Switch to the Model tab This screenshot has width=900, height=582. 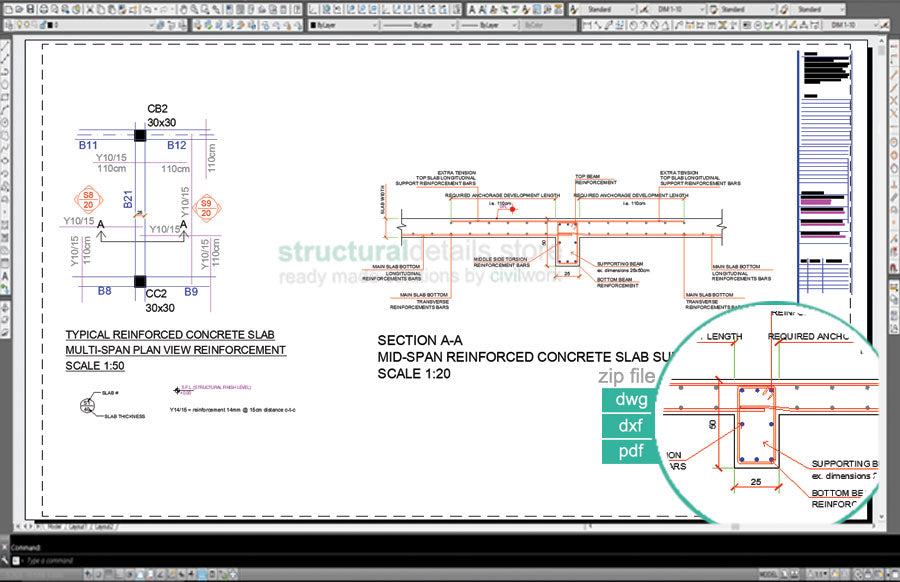coord(54,525)
